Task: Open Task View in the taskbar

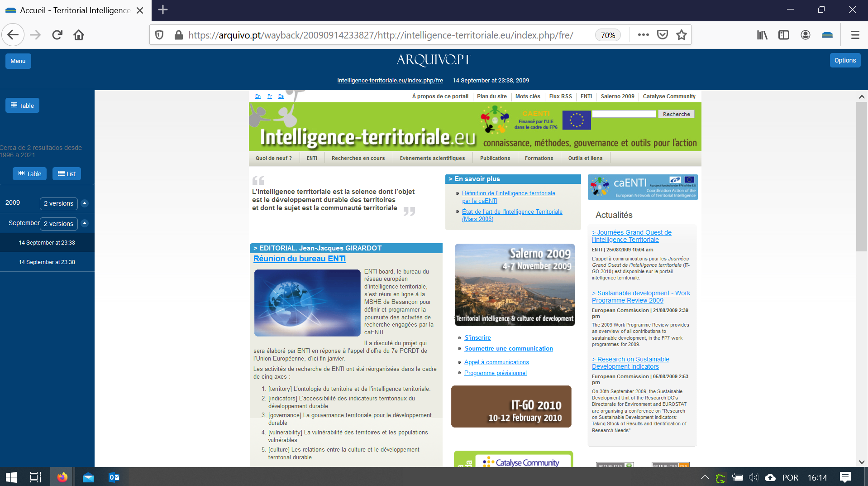Action: [35, 477]
